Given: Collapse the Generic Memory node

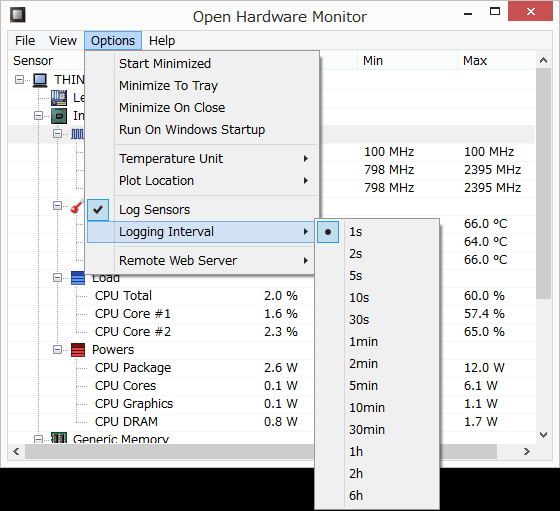Looking at the screenshot, I should (x=39, y=439).
